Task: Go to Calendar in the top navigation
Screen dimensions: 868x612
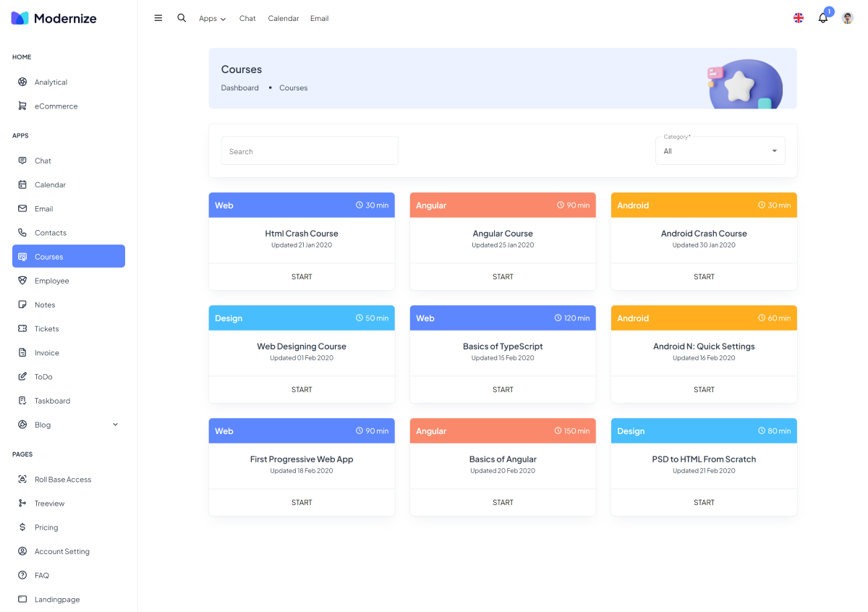Action: coord(283,19)
